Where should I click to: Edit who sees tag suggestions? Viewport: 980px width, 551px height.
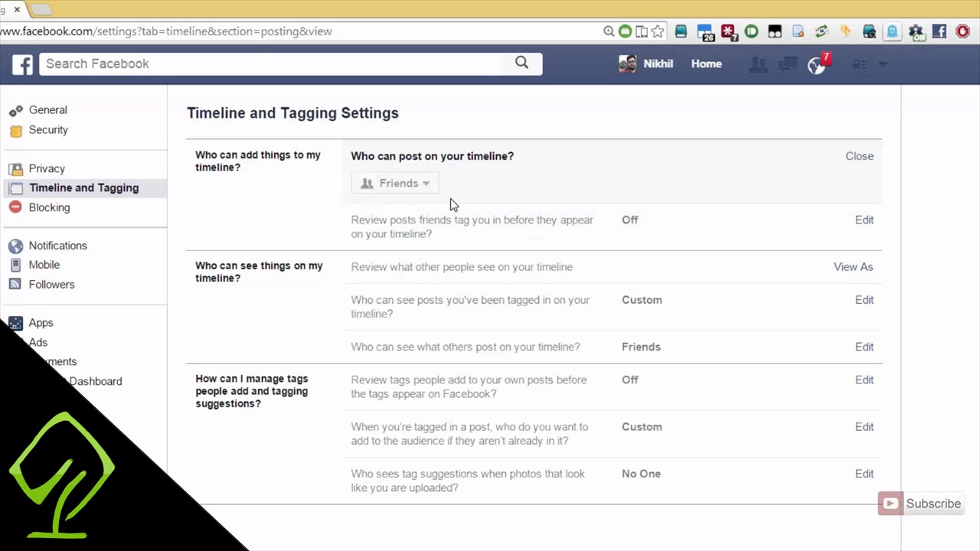[864, 474]
